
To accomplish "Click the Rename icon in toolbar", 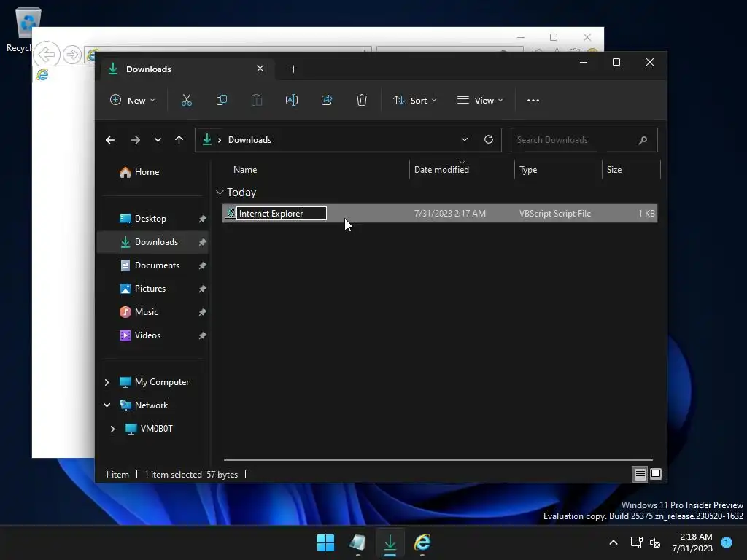I will point(292,100).
